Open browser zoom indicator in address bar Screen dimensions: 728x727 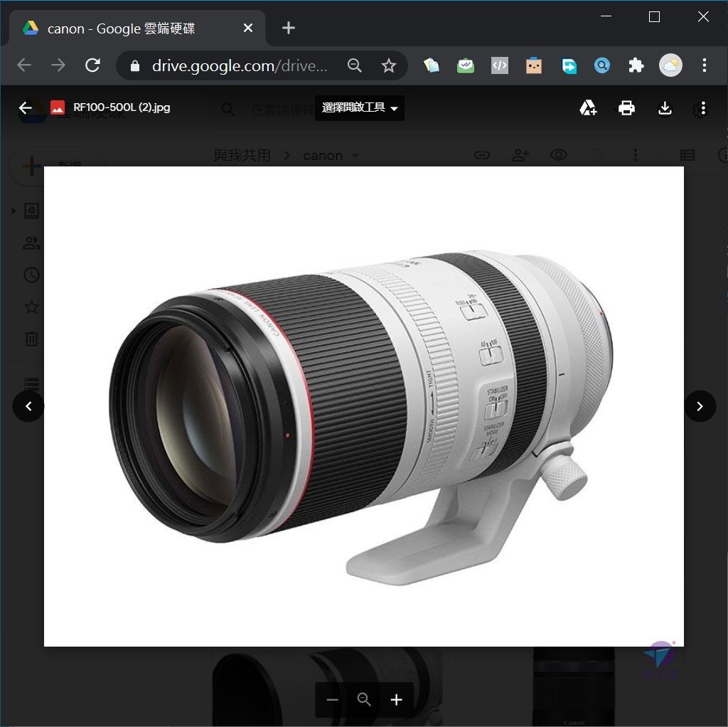[354, 65]
